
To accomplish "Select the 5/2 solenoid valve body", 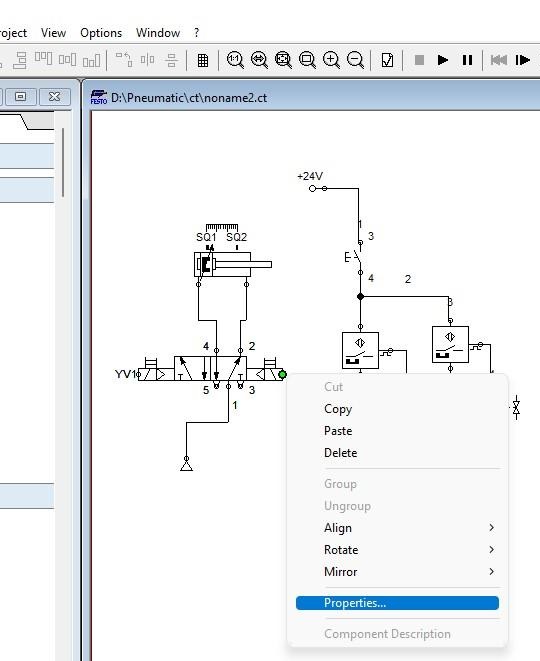I will pos(210,368).
